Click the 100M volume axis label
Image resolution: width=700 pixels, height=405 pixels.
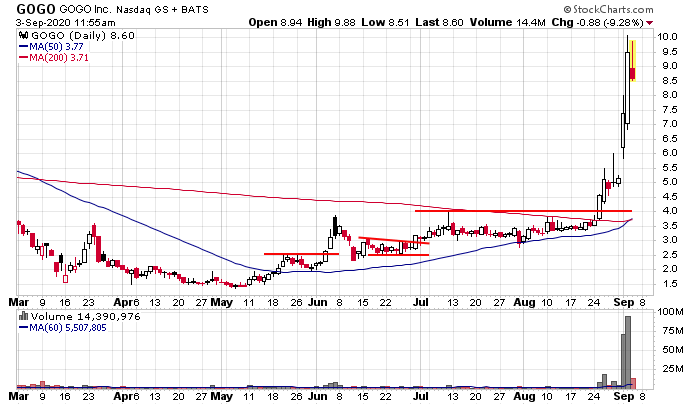(x=670, y=312)
